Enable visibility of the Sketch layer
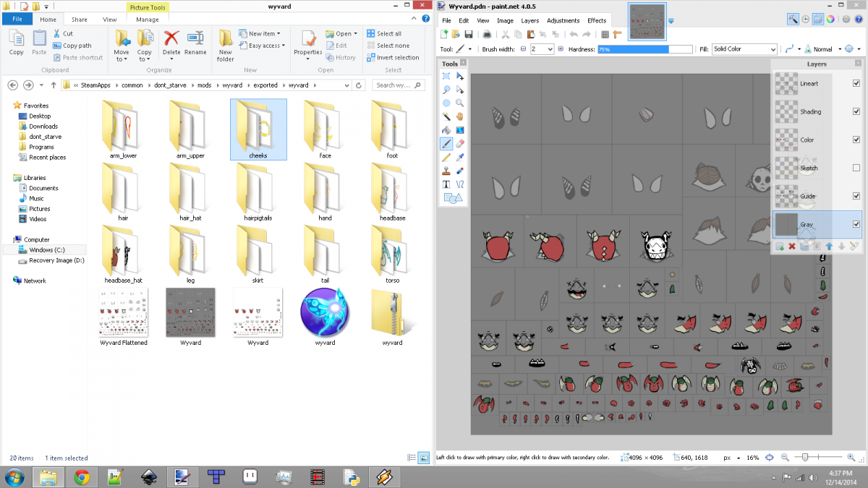This screenshot has height=488, width=868. (856, 168)
